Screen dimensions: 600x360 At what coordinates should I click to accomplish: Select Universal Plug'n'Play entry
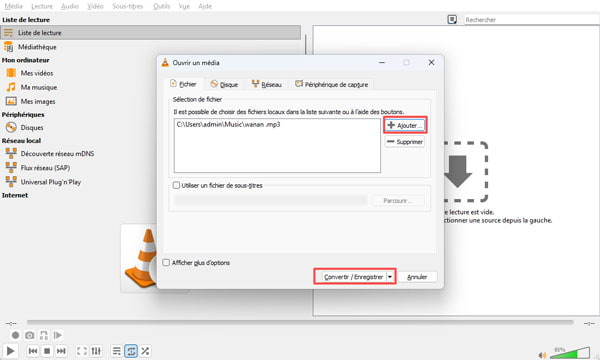click(51, 182)
